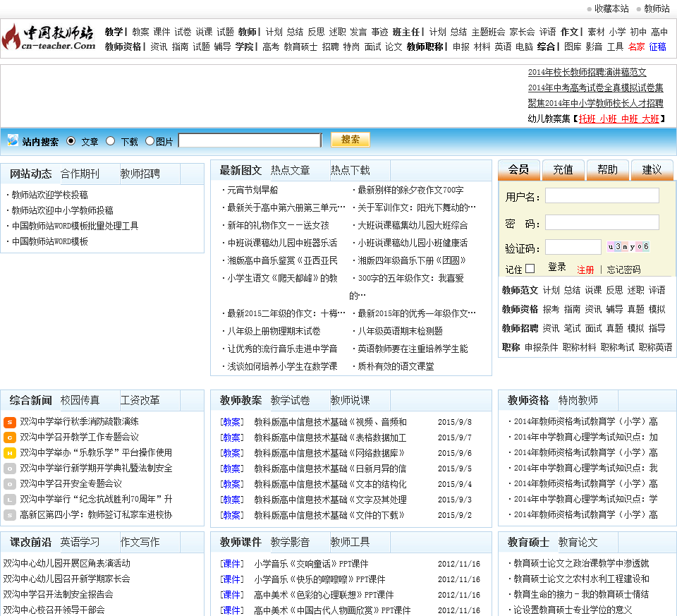
Task: Click the orange C icon beside 双沟中学召开教学工作专题会议
Action: pos(9,437)
